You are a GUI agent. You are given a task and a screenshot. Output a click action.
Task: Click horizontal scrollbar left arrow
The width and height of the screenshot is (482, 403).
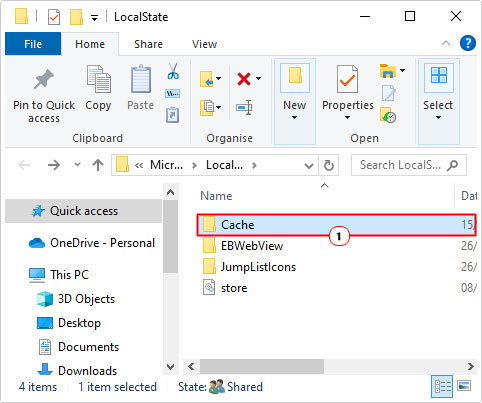click(x=191, y=367)
